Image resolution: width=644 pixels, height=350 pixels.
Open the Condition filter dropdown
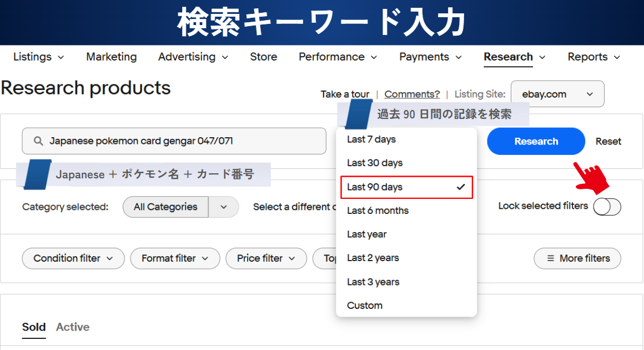point(73,258)
